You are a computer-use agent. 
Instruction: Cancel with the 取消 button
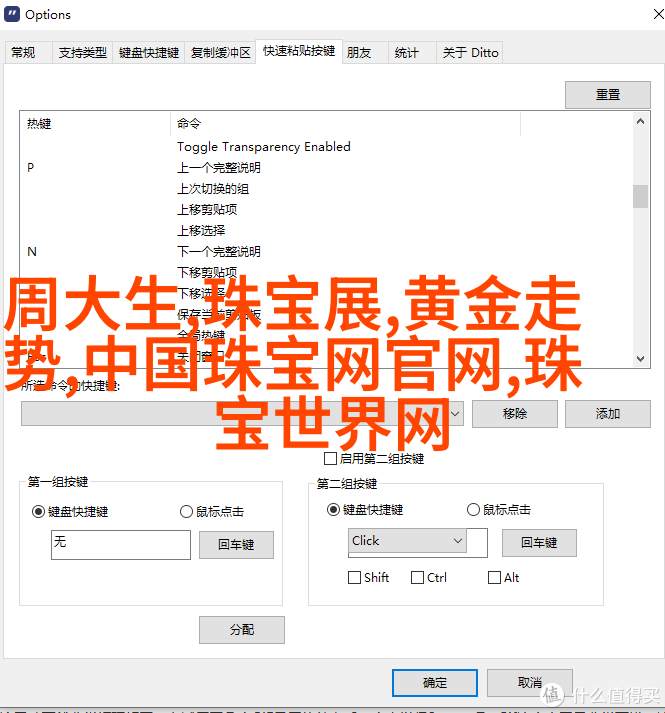[529, 683]
